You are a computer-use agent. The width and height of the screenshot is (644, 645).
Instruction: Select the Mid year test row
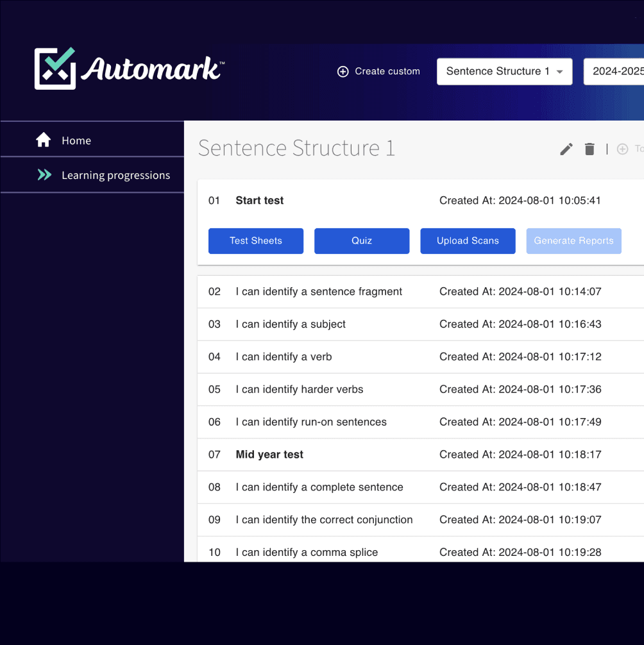pyautogui.click(x=269, y=454)
